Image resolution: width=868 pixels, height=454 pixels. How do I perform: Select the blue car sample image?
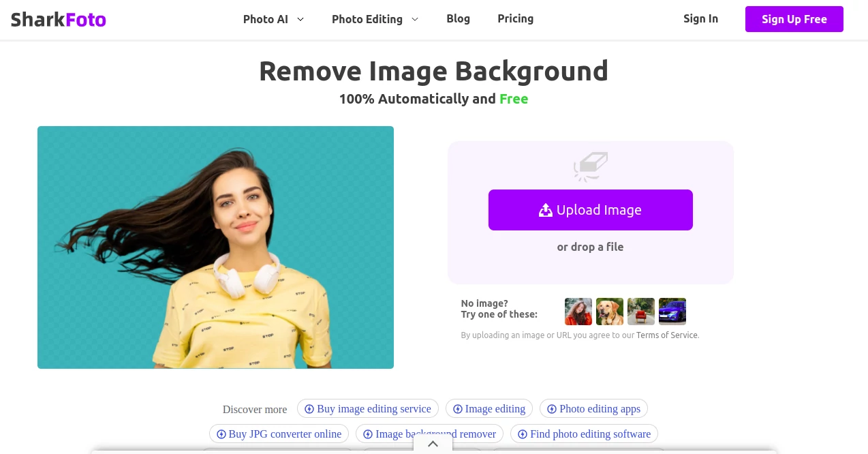point(672,311)
